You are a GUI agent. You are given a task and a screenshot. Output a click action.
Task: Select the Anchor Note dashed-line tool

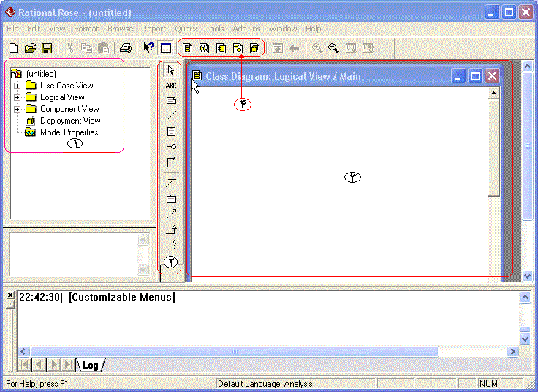[171, 116]
